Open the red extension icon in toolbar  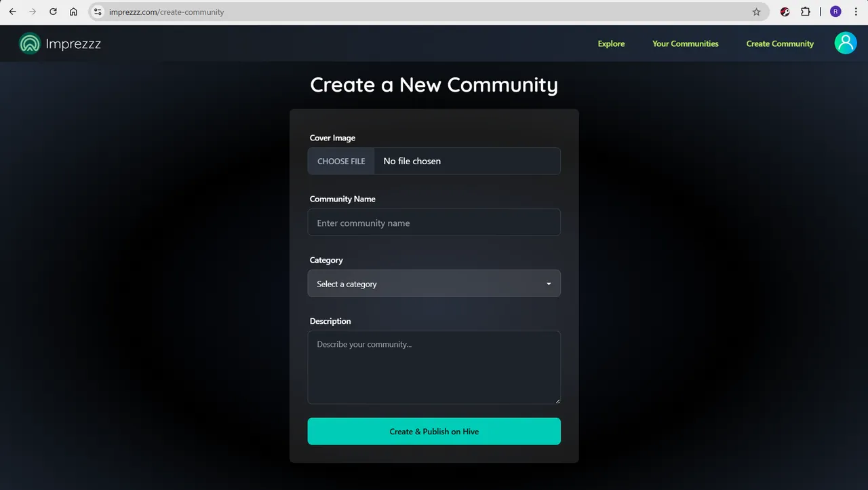pyautogui.click(x=785, y=12)
